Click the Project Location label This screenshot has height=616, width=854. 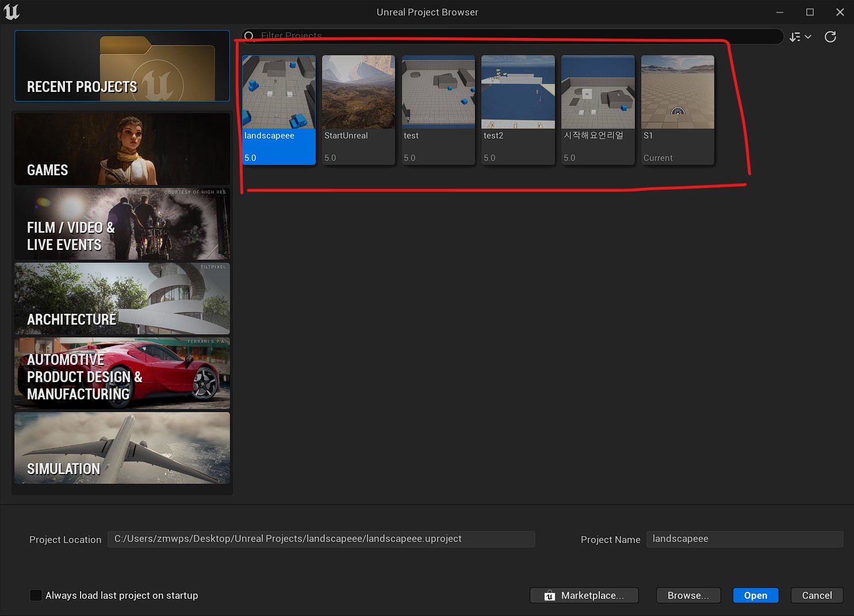pyautogui.click(x=65, y=540)
